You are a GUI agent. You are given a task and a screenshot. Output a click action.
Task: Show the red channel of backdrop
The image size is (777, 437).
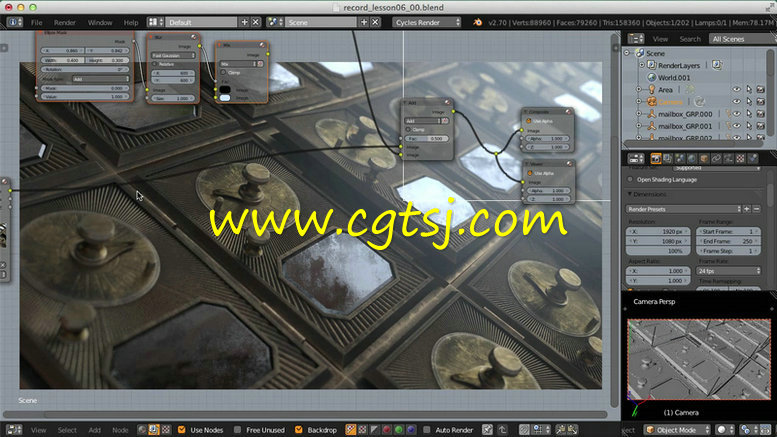click(387, 430)
